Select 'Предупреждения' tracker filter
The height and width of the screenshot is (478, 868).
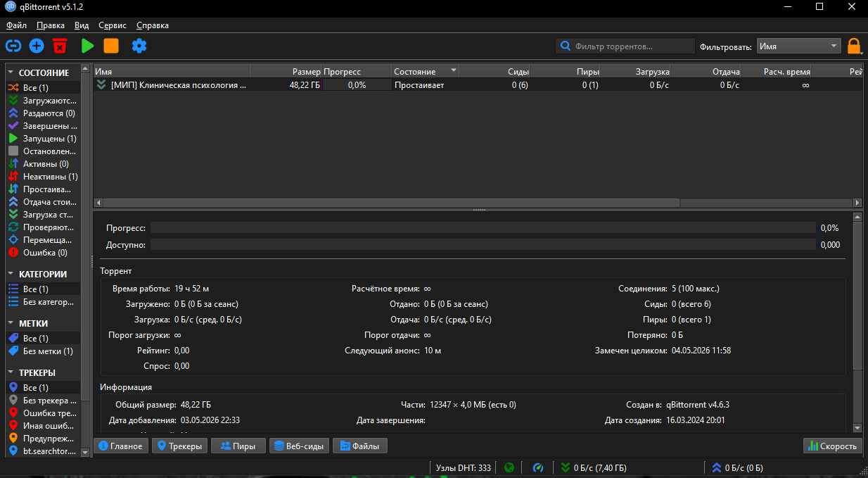(x=44, y=439)
